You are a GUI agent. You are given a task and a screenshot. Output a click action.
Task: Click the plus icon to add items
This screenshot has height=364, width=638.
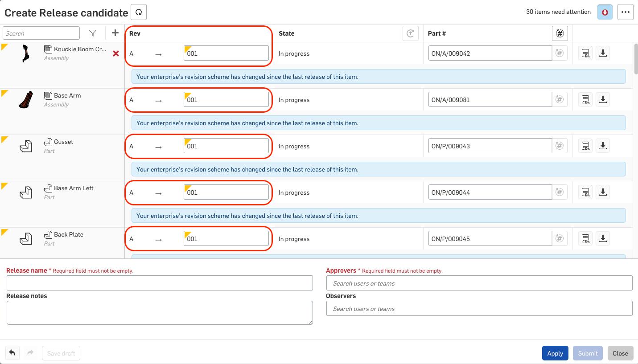115,33
